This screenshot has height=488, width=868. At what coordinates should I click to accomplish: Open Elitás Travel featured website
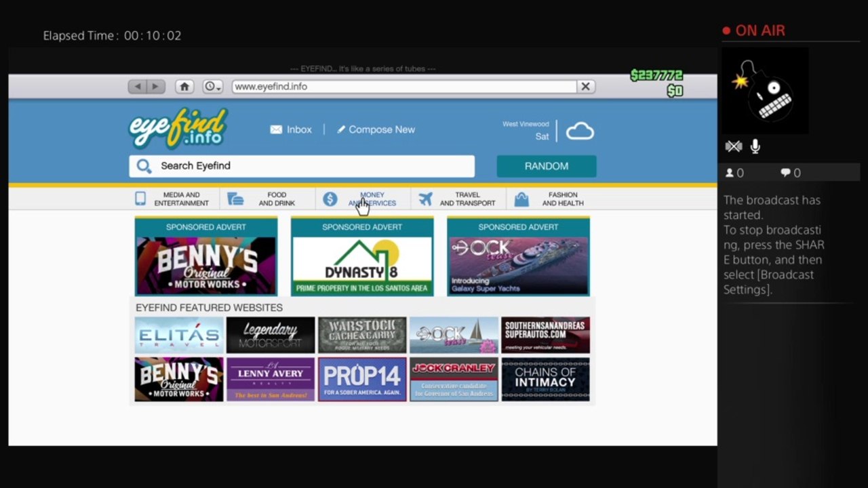[179, 335]
